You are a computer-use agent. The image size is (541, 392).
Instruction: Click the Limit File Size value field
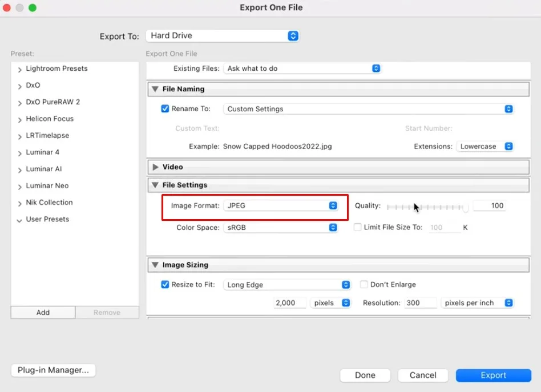(445, 228)
